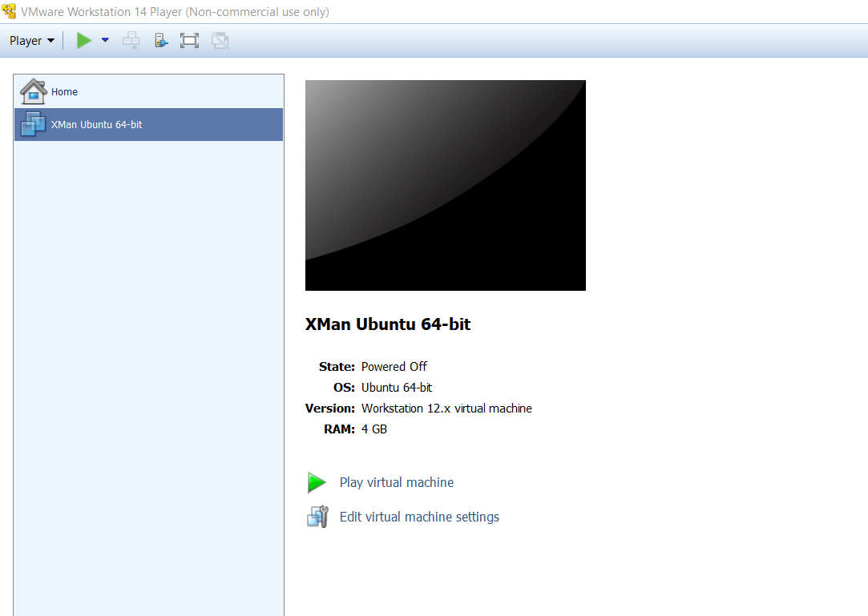Click the Unity mode toolbar icon
Image resolution: width=868 pixels, height=616 pixels.
pyautogui.click(x=220, y=40)
